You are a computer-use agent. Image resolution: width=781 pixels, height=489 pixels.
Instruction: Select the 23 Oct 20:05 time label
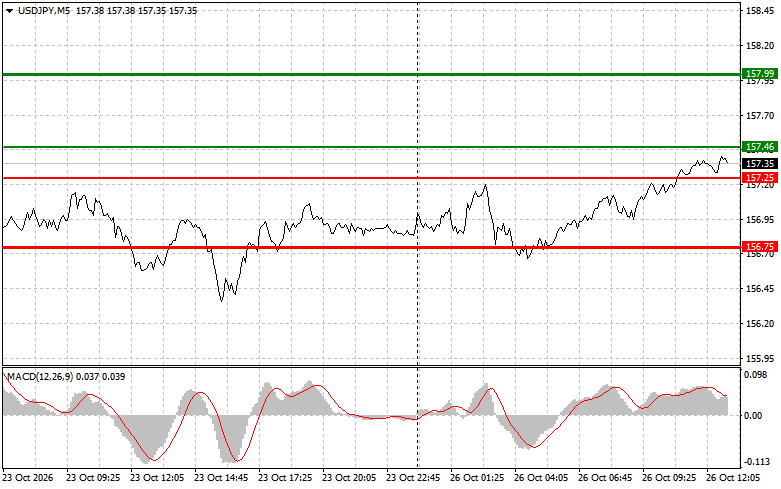click(x=349, y=478)
